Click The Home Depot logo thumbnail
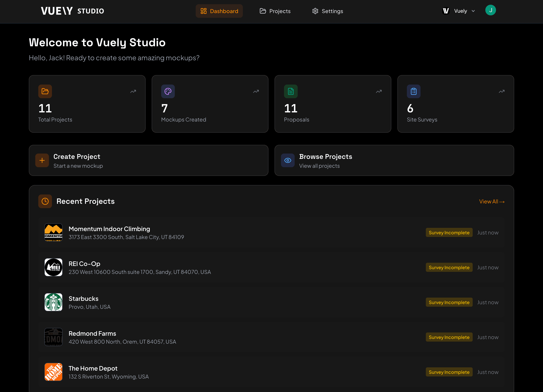This screenshot has width=543, height=392. pyautogui.click(x=53, y=372)
